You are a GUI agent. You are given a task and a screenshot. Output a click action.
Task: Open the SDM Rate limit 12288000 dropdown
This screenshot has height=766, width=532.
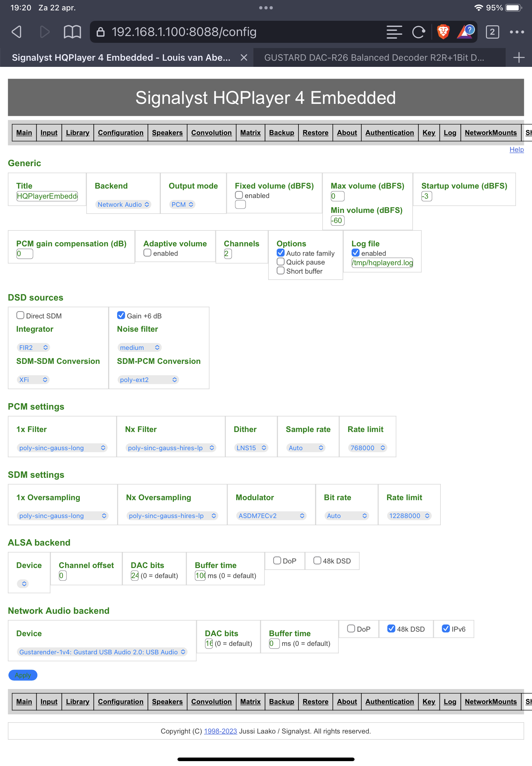409,515
